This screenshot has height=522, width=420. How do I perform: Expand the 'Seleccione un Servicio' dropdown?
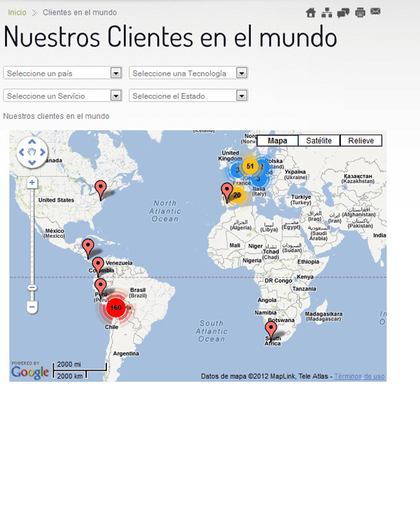62,96
